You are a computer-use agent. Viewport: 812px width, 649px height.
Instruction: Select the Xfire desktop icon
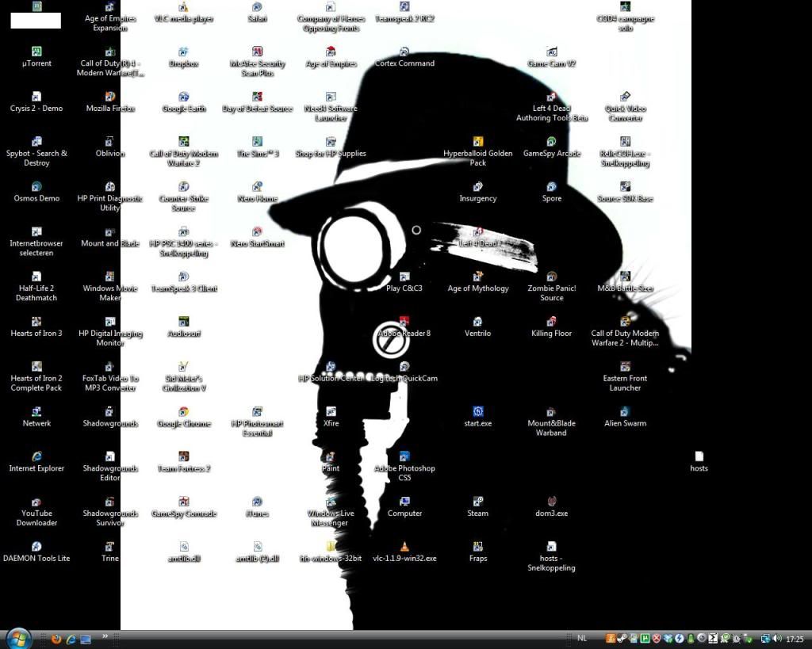[331, 417]
